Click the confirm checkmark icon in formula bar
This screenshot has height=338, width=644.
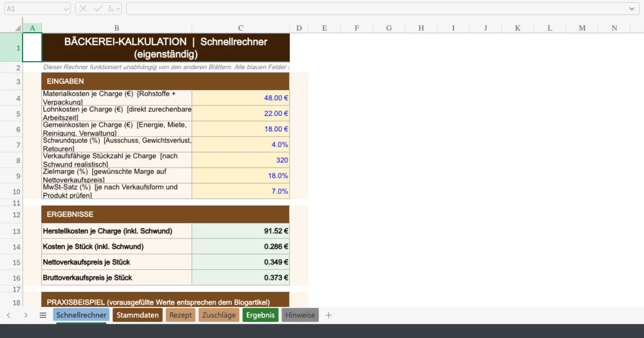98,8
